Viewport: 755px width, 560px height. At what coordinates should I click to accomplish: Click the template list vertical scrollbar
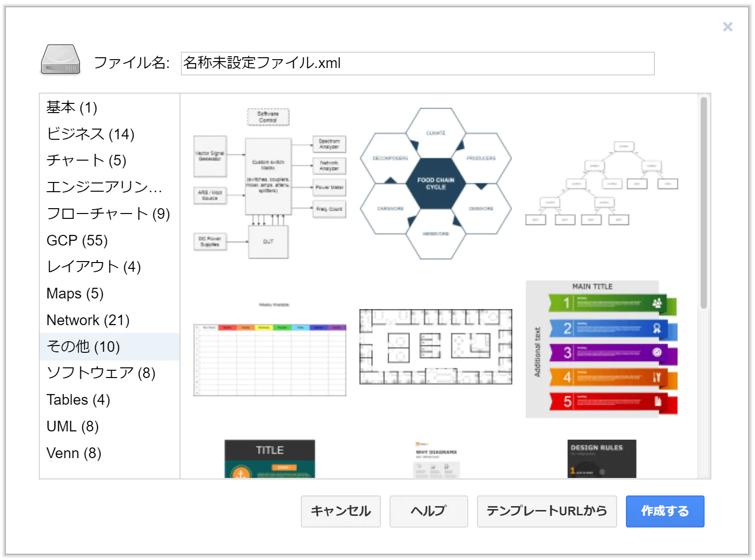pyautogui.click(x=704, y=203)
